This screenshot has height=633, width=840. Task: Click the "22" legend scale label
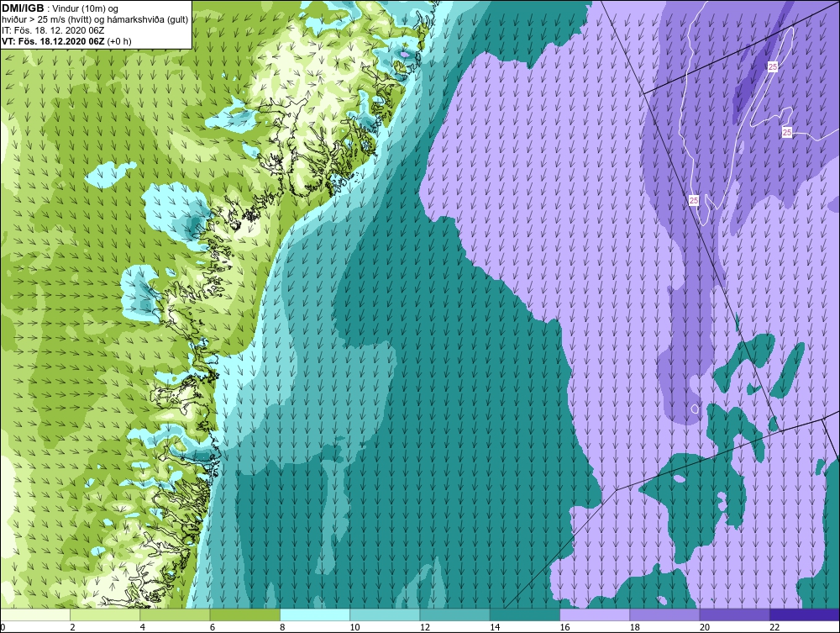tap(774, 628)
